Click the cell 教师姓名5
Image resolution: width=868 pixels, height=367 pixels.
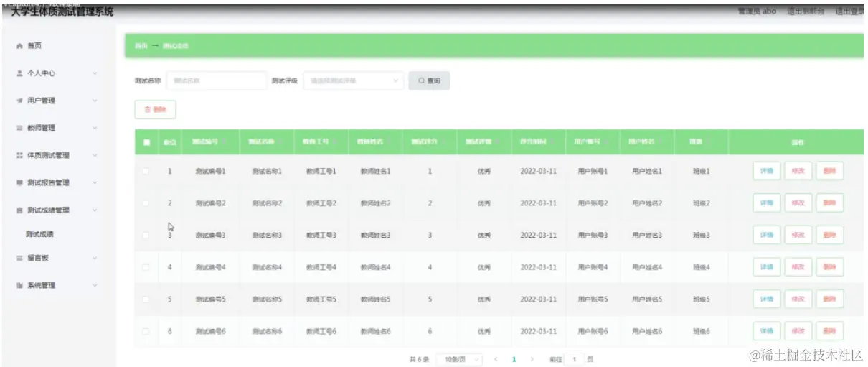pos(375,299)
